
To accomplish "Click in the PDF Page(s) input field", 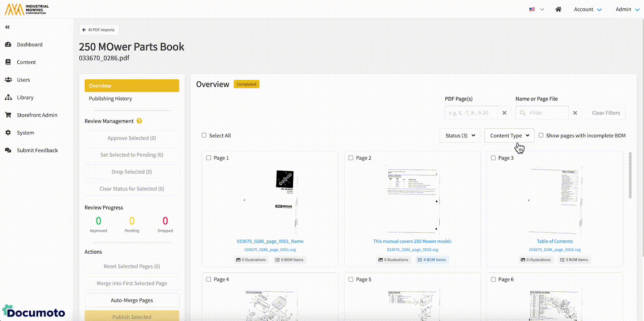I will (x=472, y=113).
